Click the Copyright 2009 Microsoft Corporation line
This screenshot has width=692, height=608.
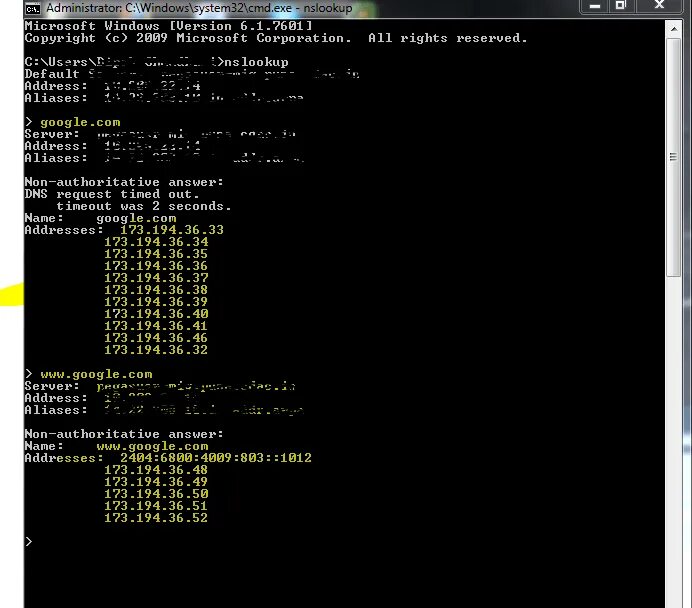[276, 38]
